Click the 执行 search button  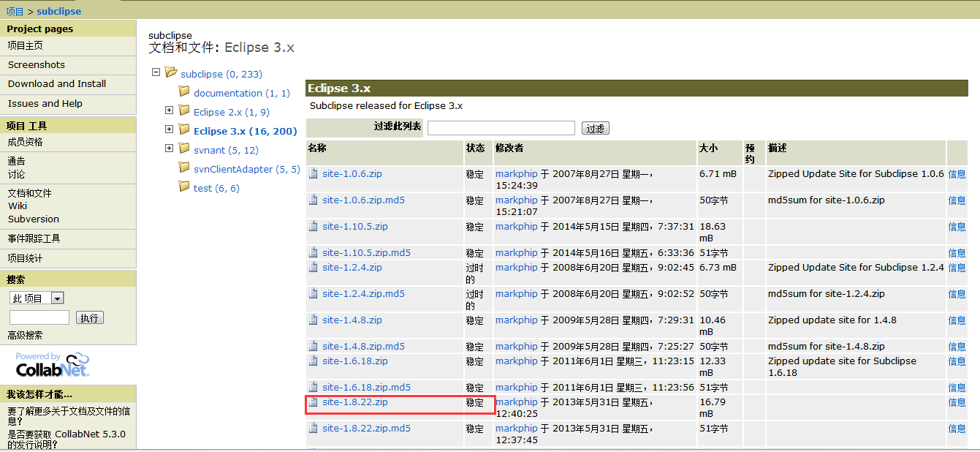tap(90, 318)
